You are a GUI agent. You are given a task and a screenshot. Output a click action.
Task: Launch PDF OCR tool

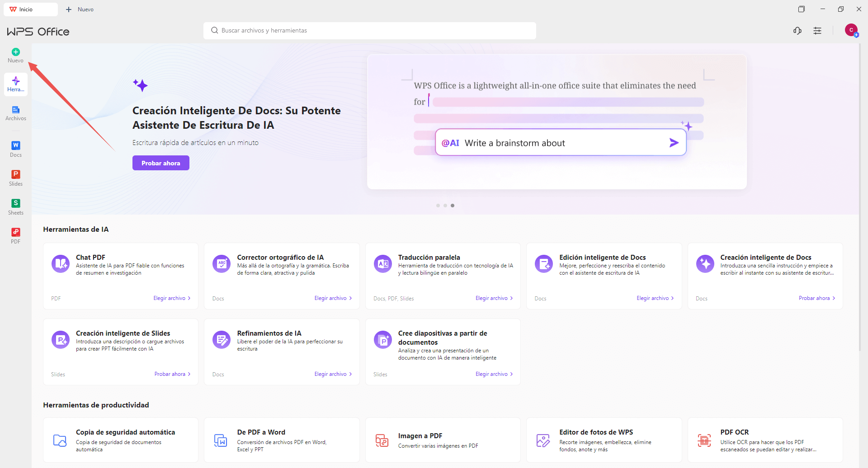[705, 440]
